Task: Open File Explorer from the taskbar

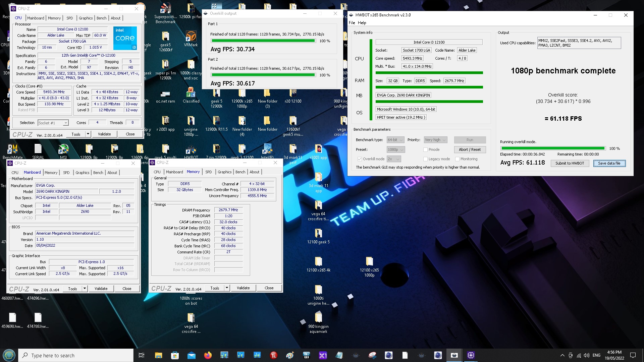Action: coord(158,355)
